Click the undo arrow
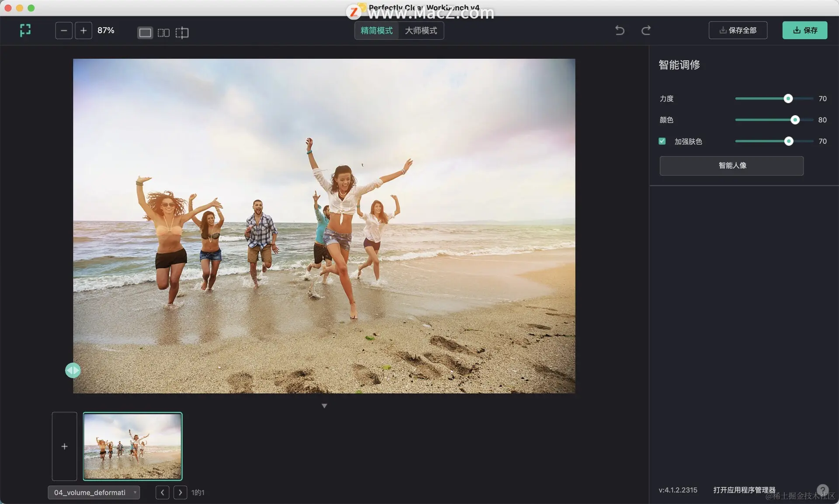 [x=620, y=30]
